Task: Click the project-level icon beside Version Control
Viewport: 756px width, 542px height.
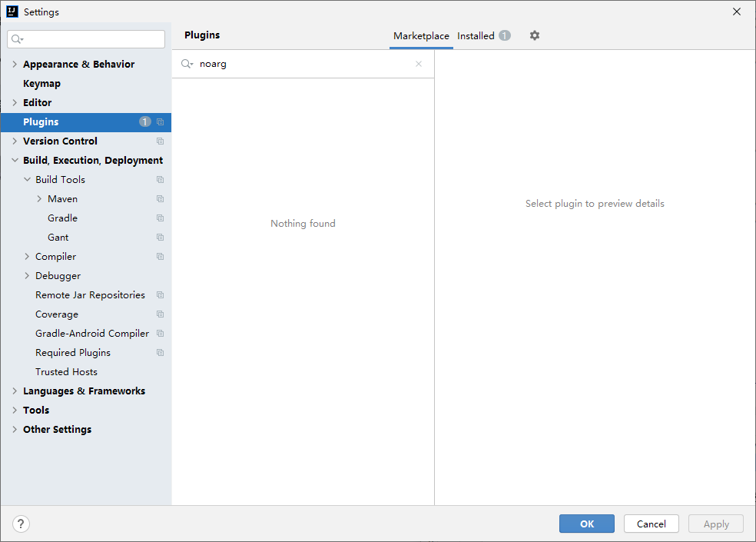Action: [160, 141]
